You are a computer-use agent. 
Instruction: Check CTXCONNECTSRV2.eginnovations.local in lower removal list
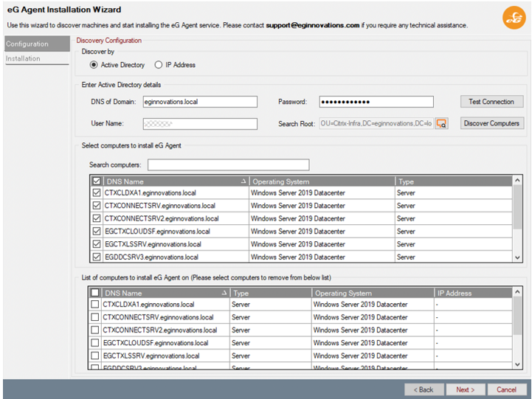click(95, 330)
